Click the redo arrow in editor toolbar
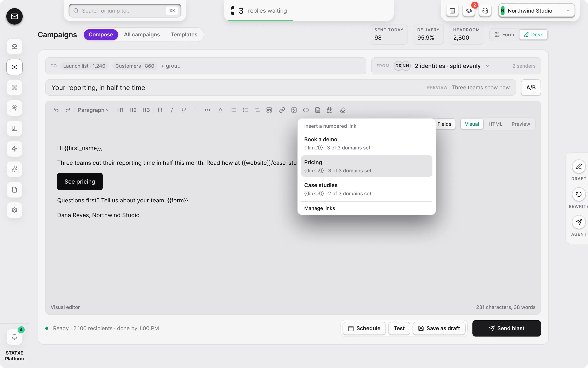 coord(68,110)
